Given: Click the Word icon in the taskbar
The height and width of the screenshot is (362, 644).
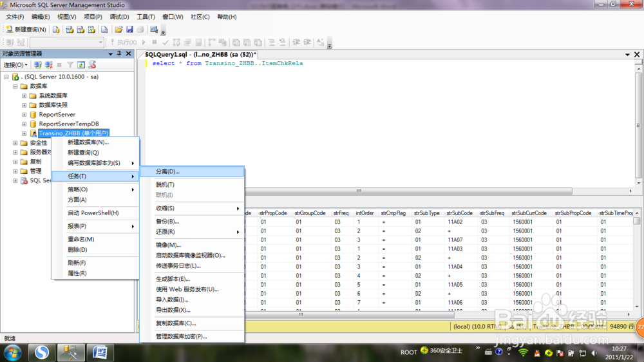Looking at the screenshot, I should click(100, 352).
